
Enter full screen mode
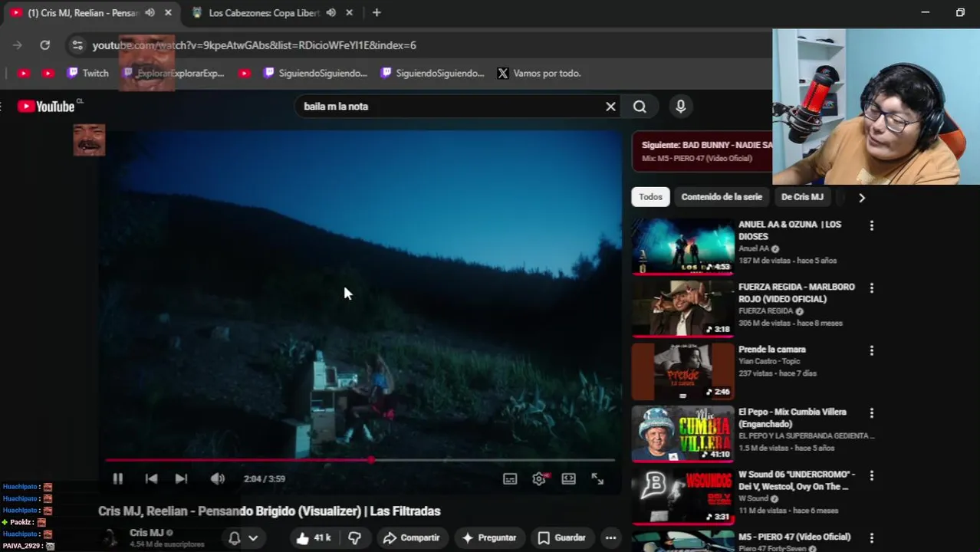coord(597,478)
